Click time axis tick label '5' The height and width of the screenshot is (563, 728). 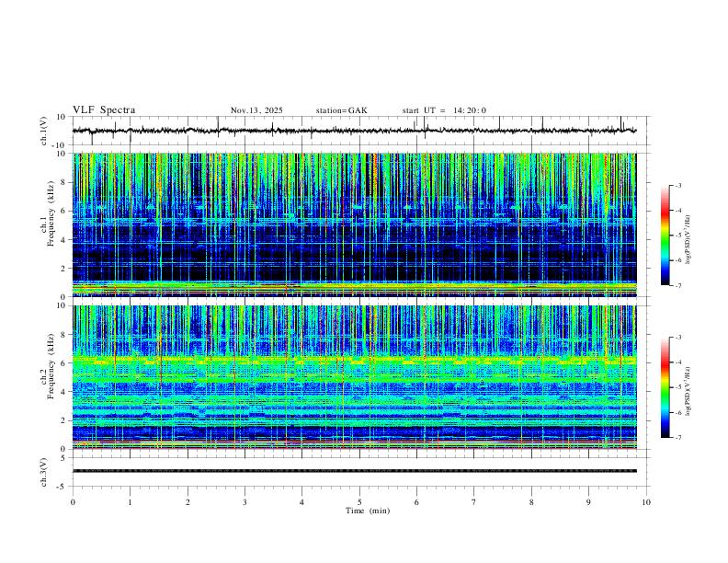tap(359, 502)
